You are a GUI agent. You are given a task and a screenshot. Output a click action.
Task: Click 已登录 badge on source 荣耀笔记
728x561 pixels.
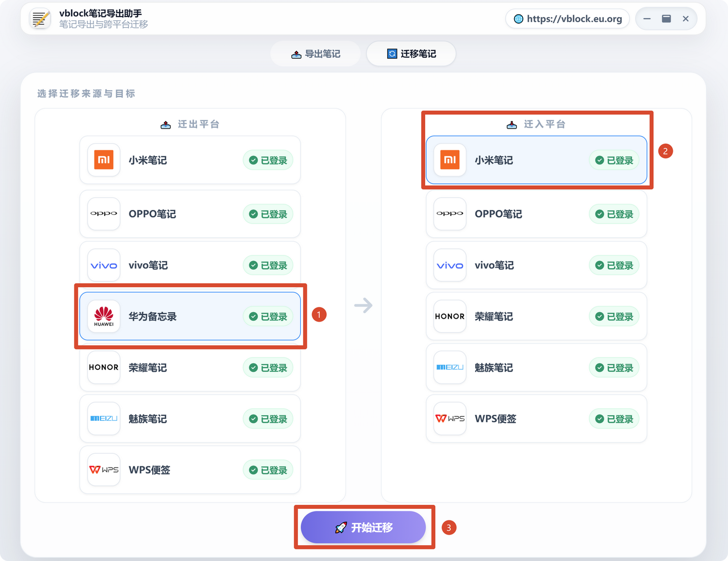[x=268, y=368]
